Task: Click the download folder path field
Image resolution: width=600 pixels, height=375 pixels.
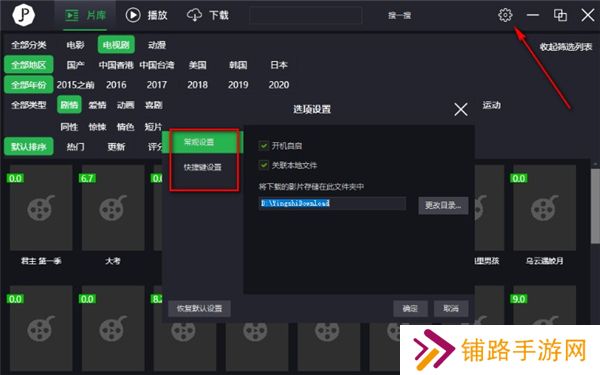Action: pyautogui.click(x=332, y=203)
